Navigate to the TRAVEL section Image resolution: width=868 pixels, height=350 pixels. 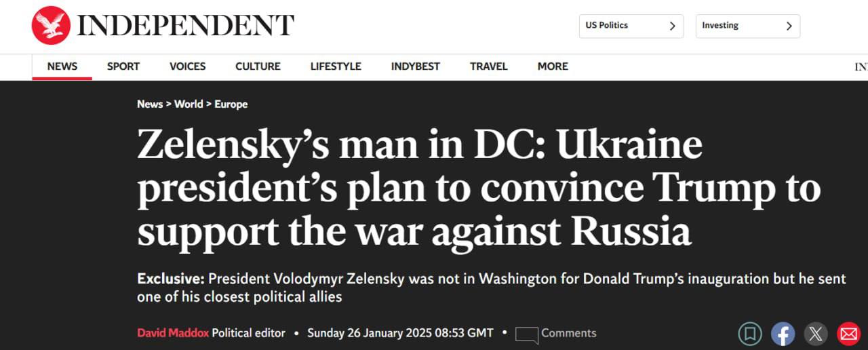pyautogui.click(x=488, y=66)
